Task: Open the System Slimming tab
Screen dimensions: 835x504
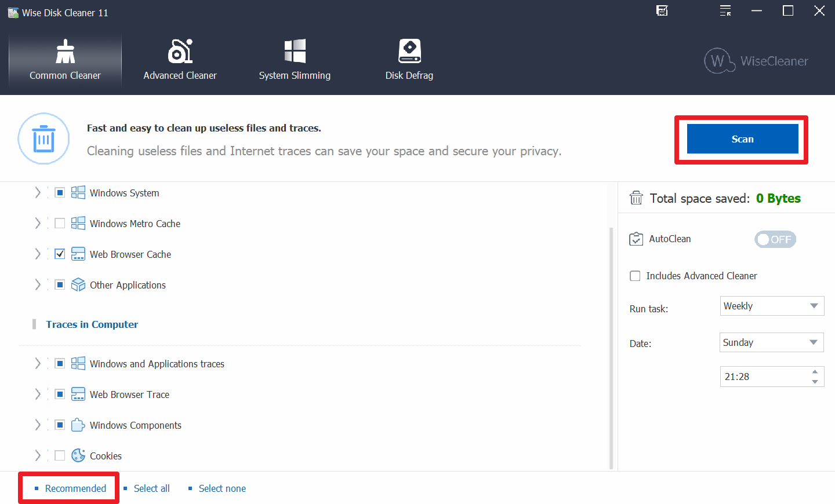Action: pyautogui.click(x=295, y=60)
